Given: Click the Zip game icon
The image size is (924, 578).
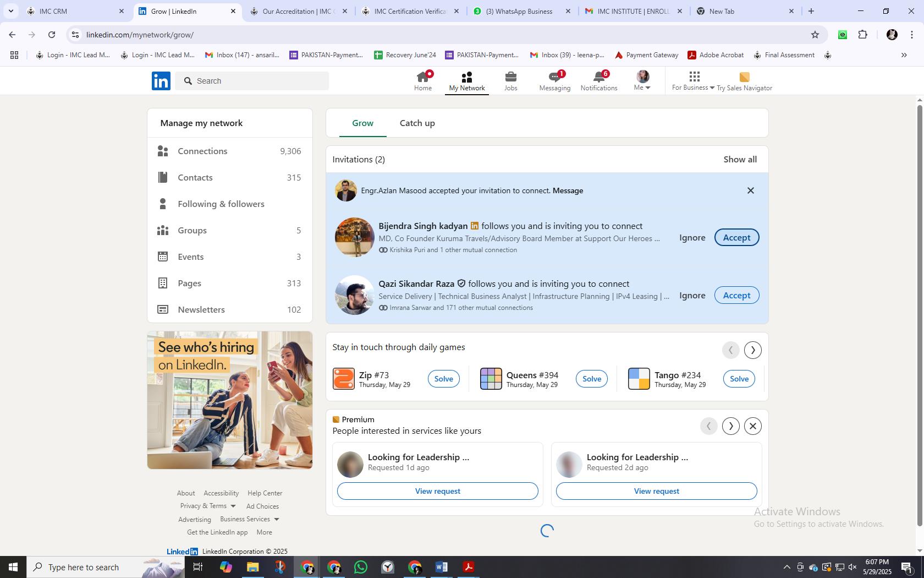Looking at the screenshot, I should point(344,379).
